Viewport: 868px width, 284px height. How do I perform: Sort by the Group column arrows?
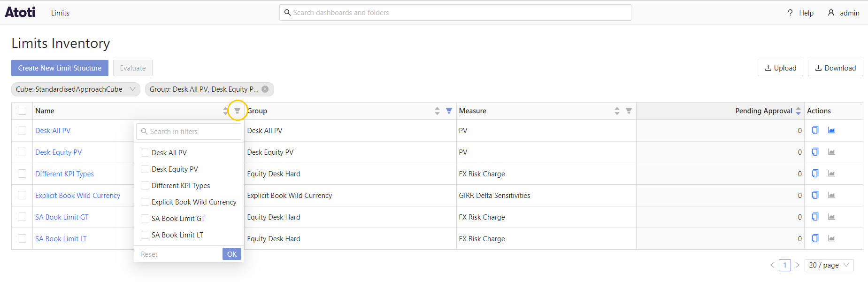437,111
